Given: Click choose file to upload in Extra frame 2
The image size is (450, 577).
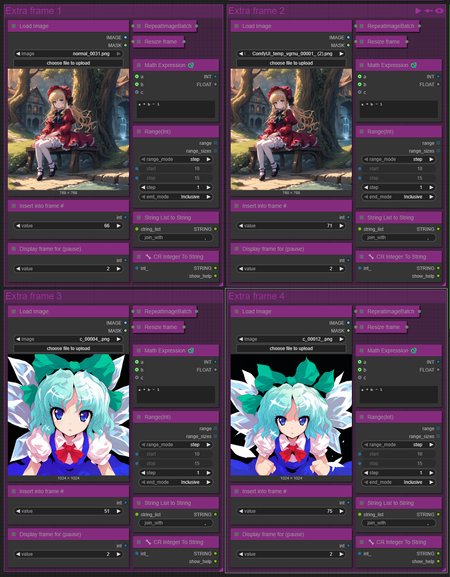Looking at the screenshot, I should tap(291, 63).
